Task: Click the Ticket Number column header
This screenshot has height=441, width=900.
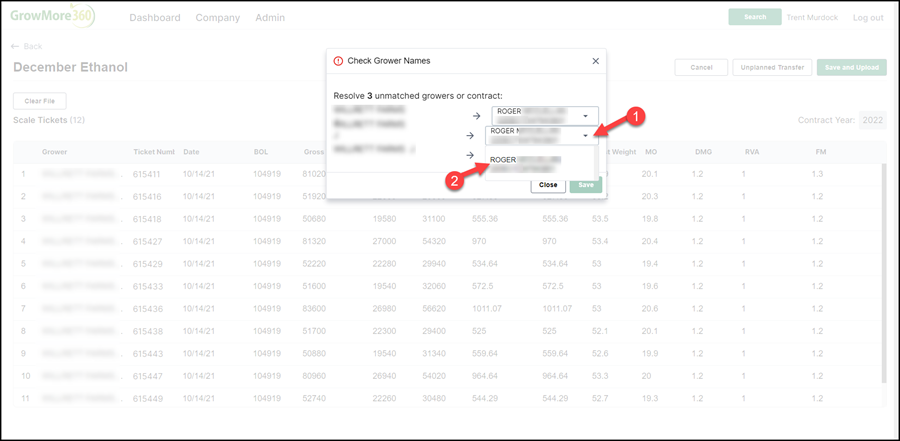Action: (153, 152)
